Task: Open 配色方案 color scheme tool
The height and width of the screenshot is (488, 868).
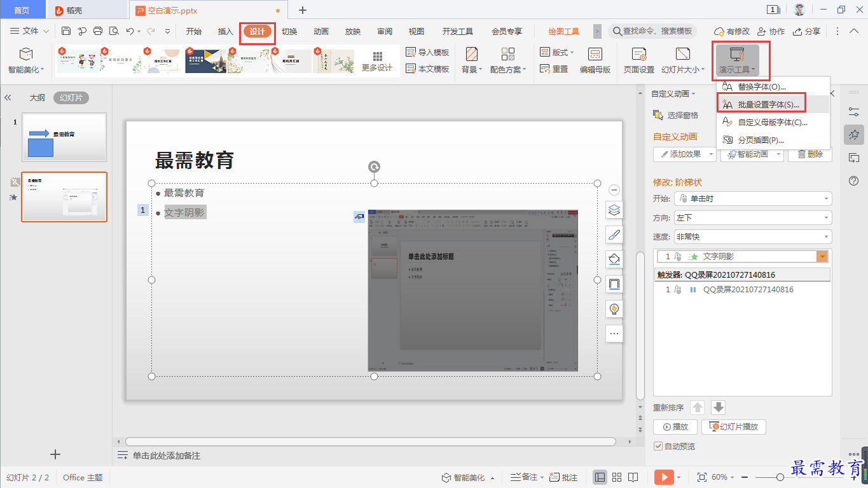Action: pyautogui.click(x=508, y=61)
